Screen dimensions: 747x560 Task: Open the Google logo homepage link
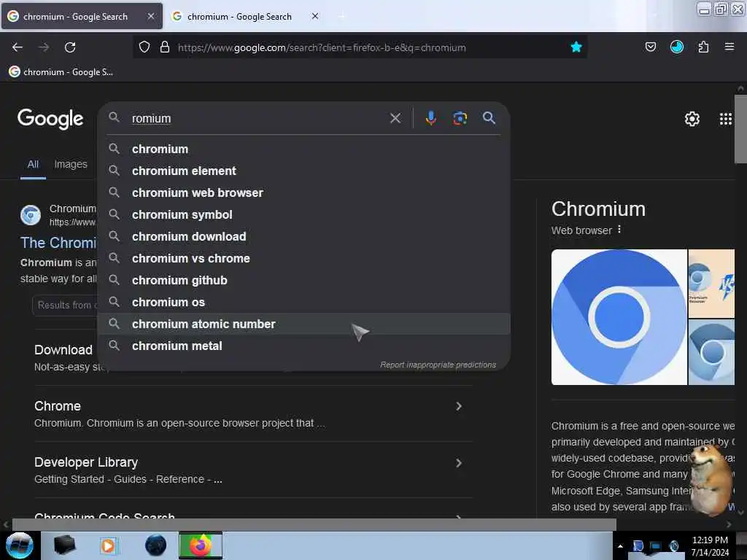coord(50,119)
